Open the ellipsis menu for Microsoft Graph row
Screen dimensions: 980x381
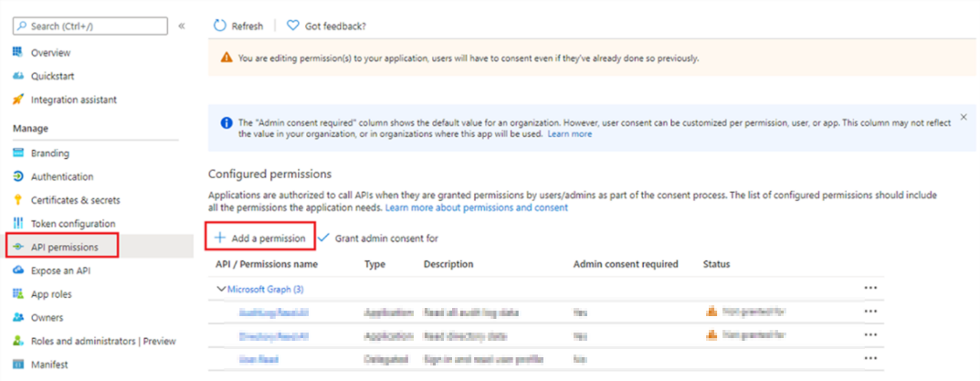click(870, 288)
